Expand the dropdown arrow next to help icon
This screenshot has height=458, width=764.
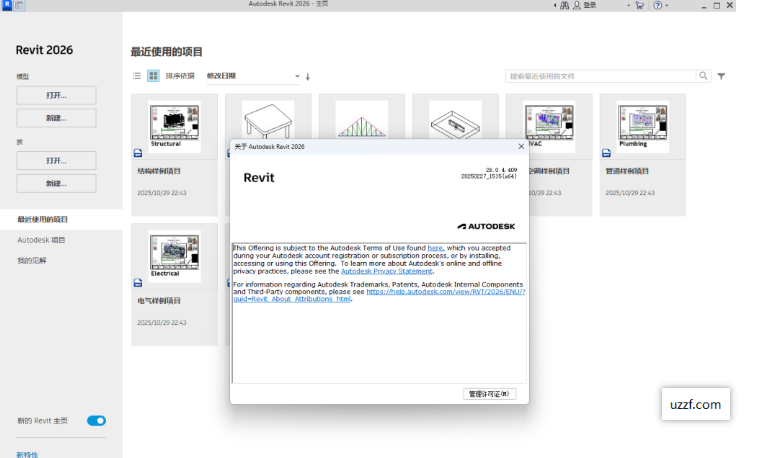pos(667,5)
